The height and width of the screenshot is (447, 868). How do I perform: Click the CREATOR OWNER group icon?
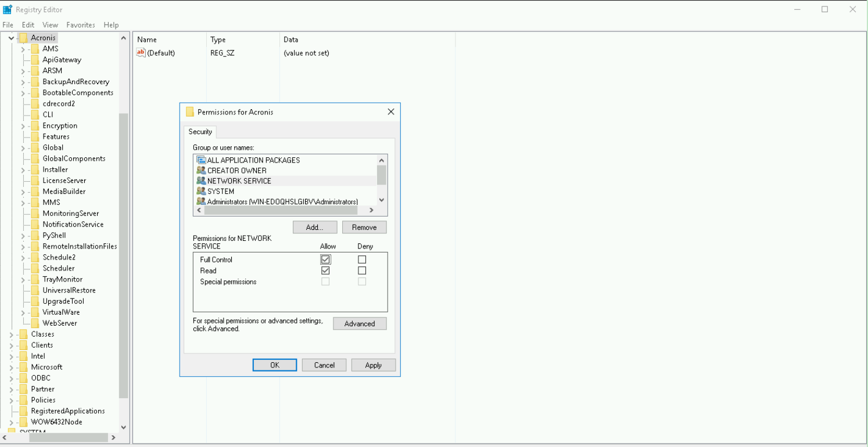(201, 170)
